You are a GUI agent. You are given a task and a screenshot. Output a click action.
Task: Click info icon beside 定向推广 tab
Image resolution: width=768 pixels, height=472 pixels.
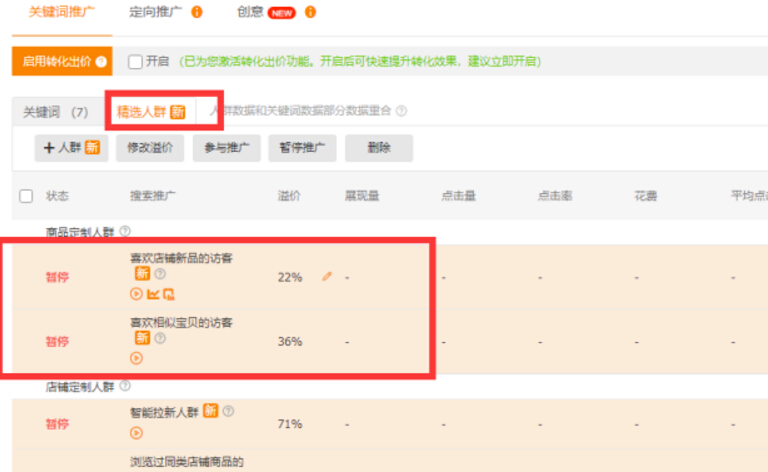point(196,13)
